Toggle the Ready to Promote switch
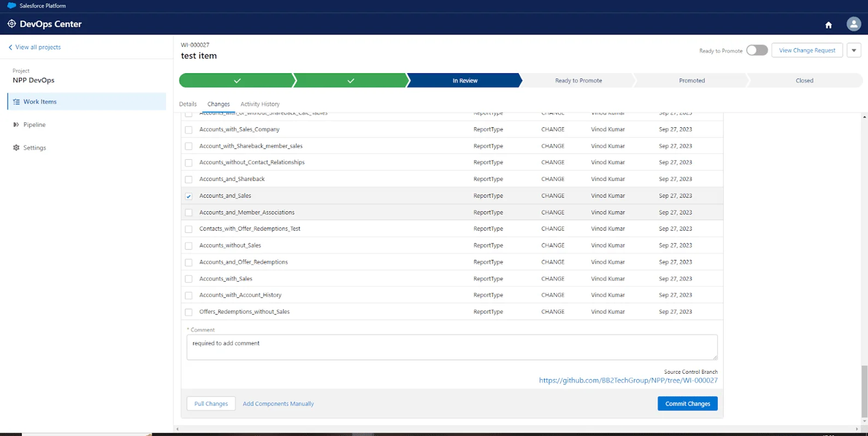The width and height of the screenshot is (868, 436). (x=757, y=50)
